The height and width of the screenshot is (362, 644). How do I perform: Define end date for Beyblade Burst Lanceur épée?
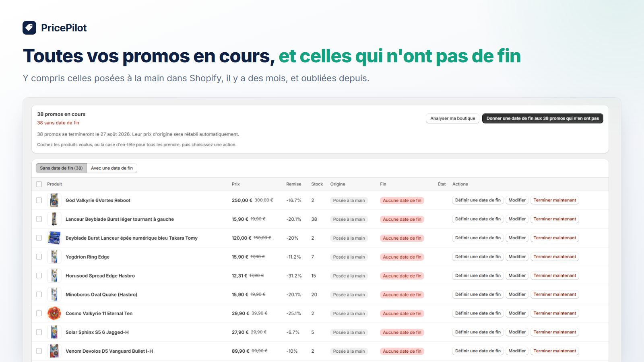point(478,238)
